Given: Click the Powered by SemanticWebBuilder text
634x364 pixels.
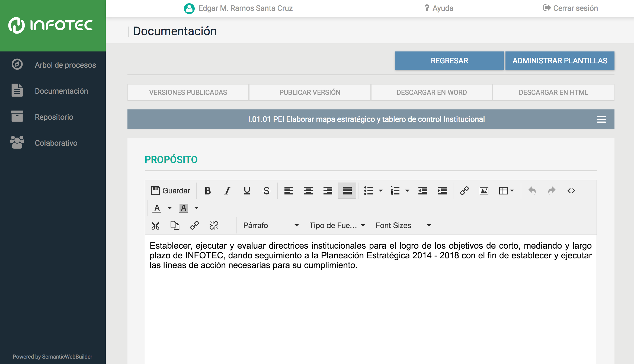Looking at the screenshot, I should click(52, 357).
